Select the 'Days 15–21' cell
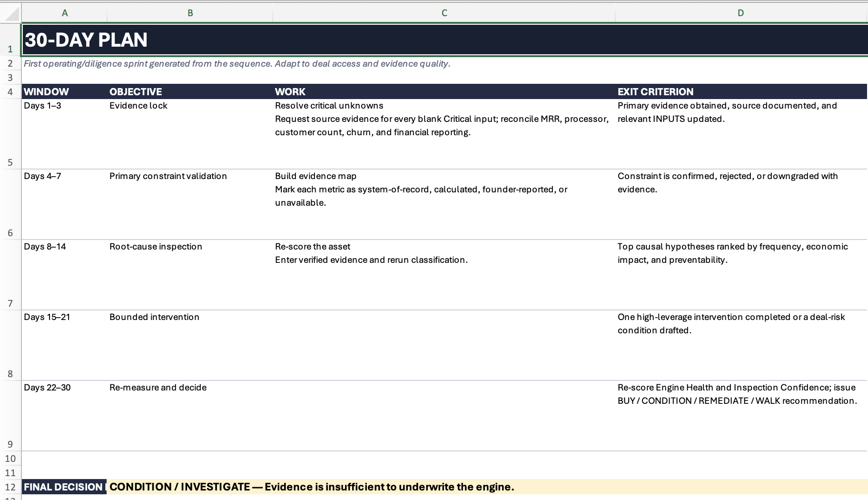 (x=64, y=345)
